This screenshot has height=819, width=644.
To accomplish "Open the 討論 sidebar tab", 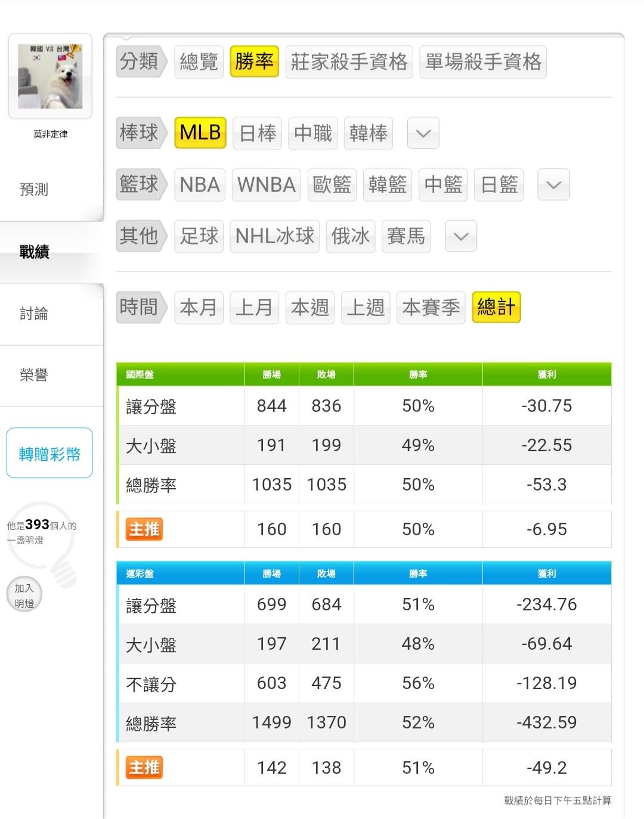I will 34,314.
